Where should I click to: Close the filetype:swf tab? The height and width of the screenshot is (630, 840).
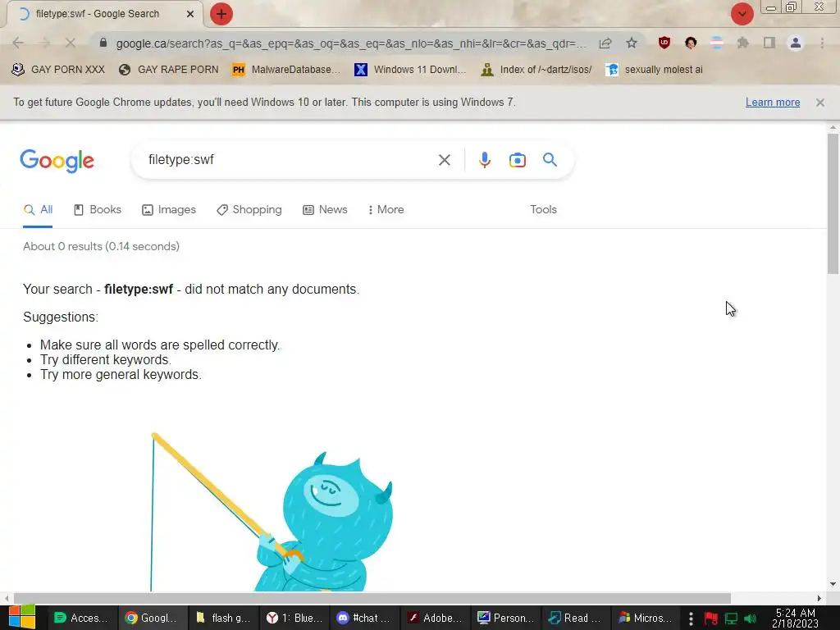[190, 14]
